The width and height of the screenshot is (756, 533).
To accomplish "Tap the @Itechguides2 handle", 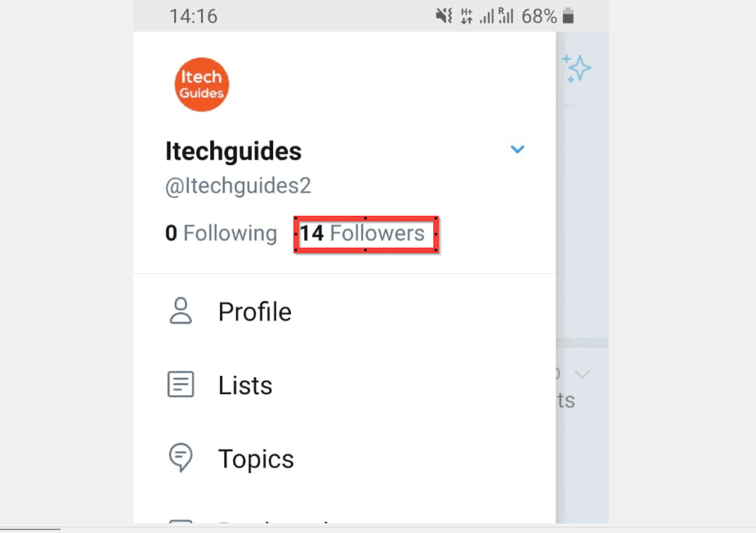I will pyautogui.click(x=238, y=185).
